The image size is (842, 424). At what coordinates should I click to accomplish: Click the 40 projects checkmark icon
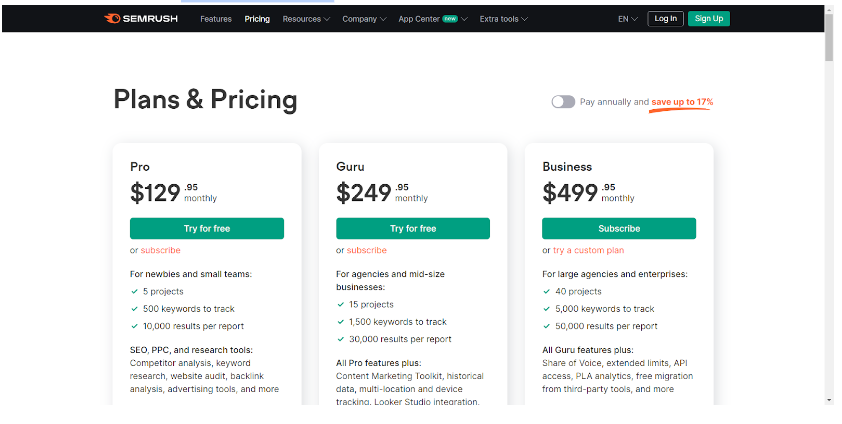[x=547, y=291]
